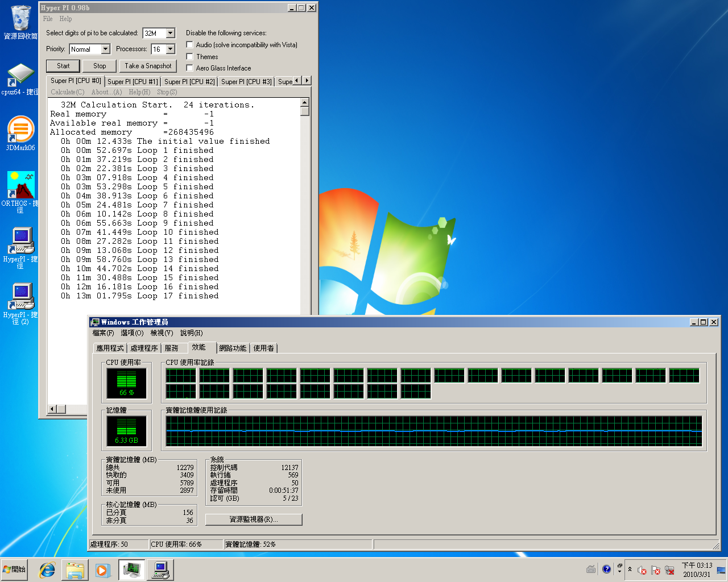Click About...(A) in the Super PI menu

(x=106, y=92)
